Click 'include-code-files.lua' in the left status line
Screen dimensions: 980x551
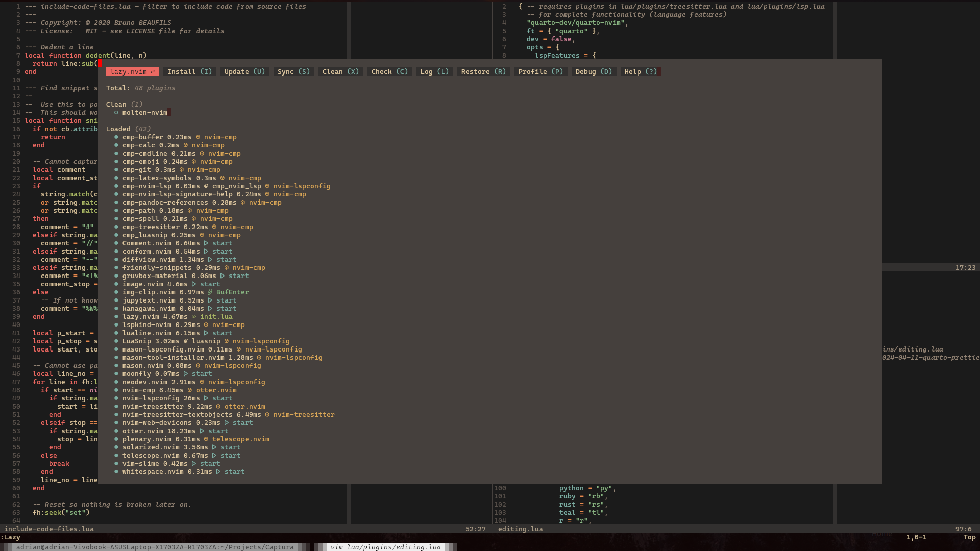tap(49, 529)
